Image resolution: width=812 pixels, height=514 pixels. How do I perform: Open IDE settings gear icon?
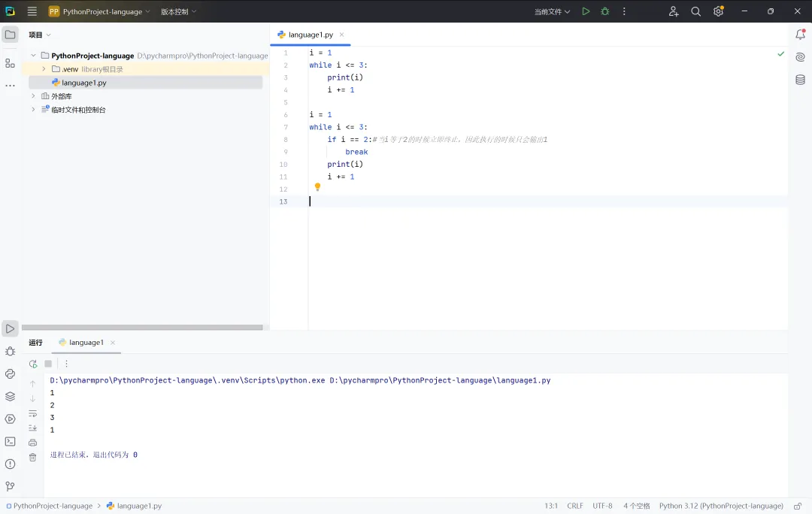pos(718,11)
